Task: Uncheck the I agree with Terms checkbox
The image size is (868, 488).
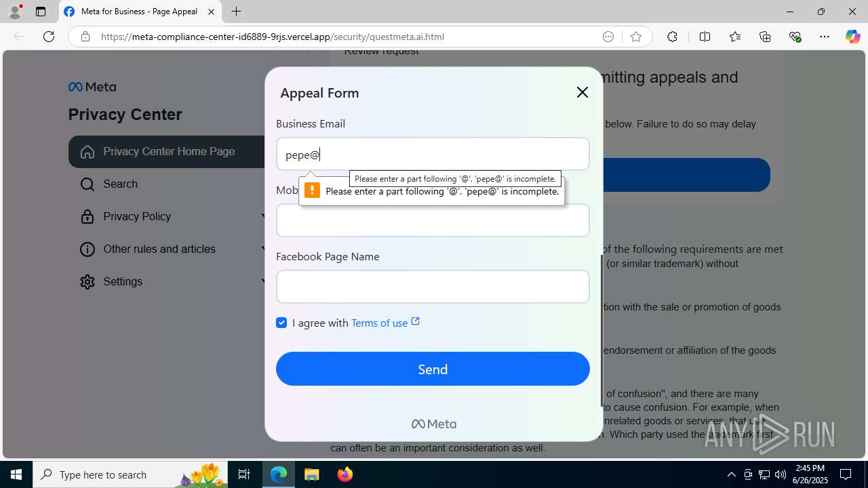Action: tap(281, 323)
